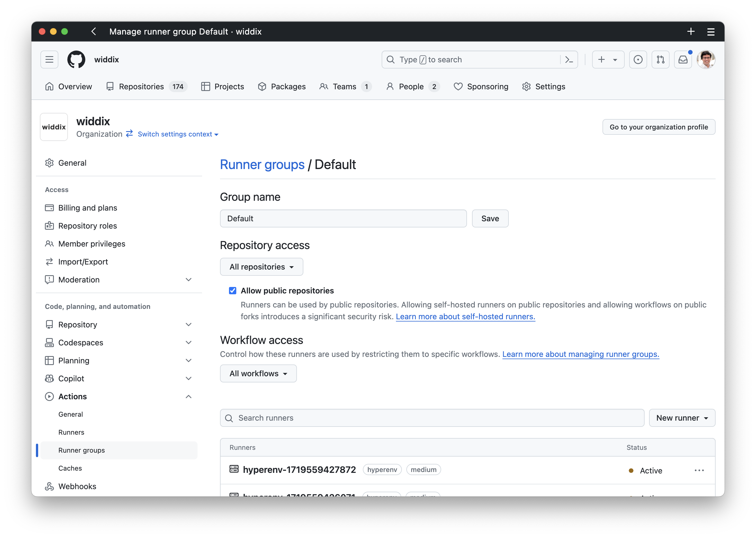
Task: Go to the People tab
Action: pyautogui.click(x=413, y=86)
